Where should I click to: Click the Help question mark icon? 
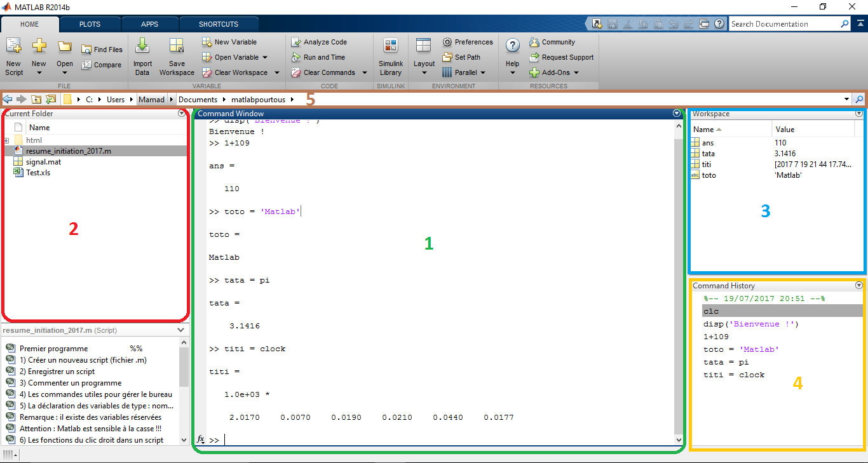point(513,46)
